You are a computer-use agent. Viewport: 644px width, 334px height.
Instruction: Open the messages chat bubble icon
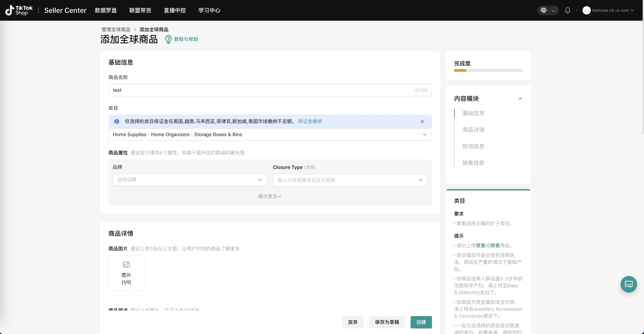point(543,10)
